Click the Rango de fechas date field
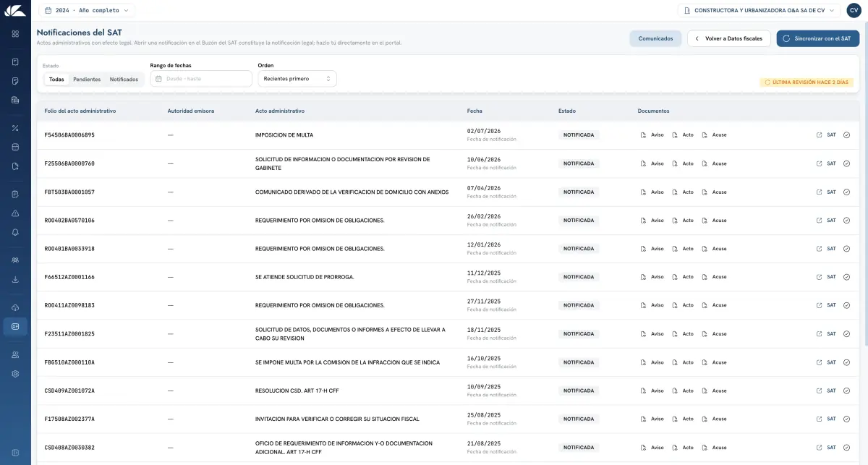Screen dimensions: 868x465 tap(201, 79)
